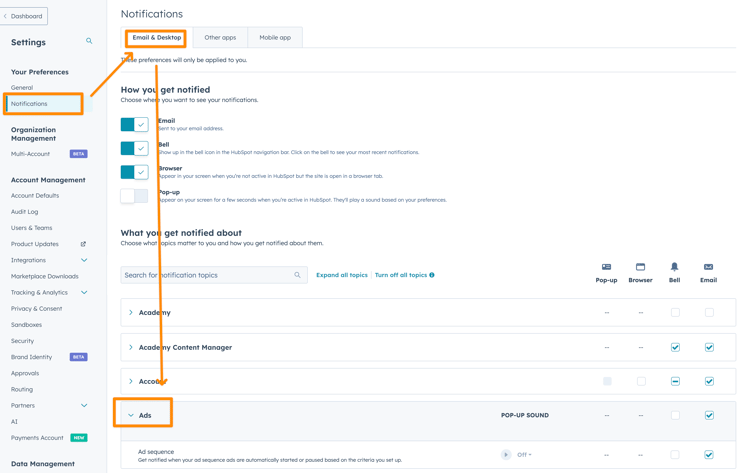Open Privacy & Consent settings
The height and width of the screenshot is (473, 740).
tap(36, 309)
